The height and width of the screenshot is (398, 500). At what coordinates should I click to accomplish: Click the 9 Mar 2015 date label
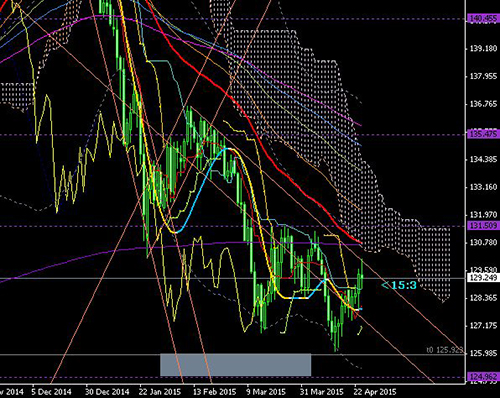click(266, 391)
